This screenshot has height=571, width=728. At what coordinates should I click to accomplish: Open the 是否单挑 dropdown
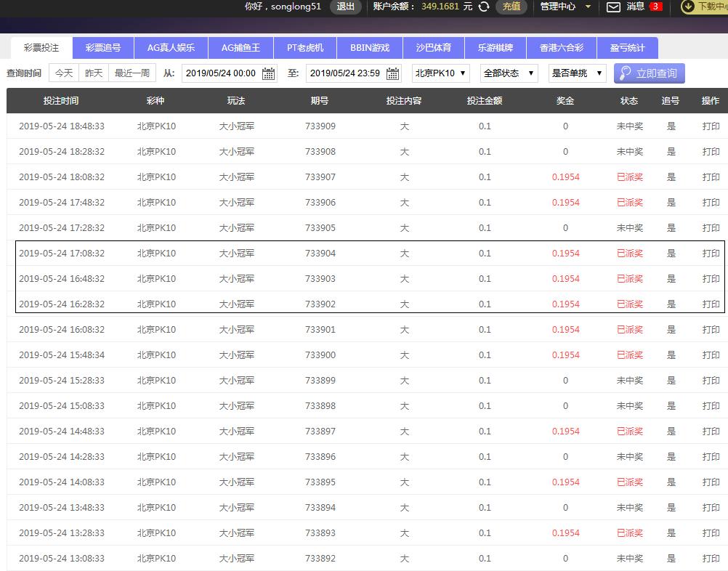click(577, 73)
